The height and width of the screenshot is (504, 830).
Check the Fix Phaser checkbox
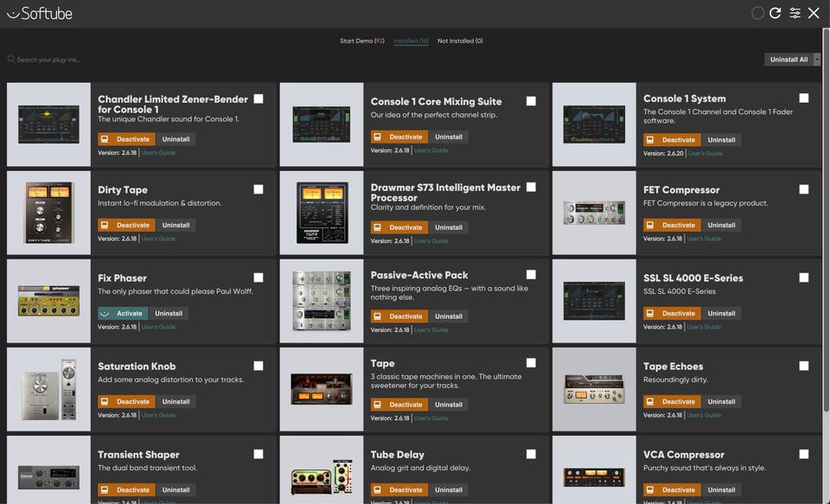pos(259,278)
